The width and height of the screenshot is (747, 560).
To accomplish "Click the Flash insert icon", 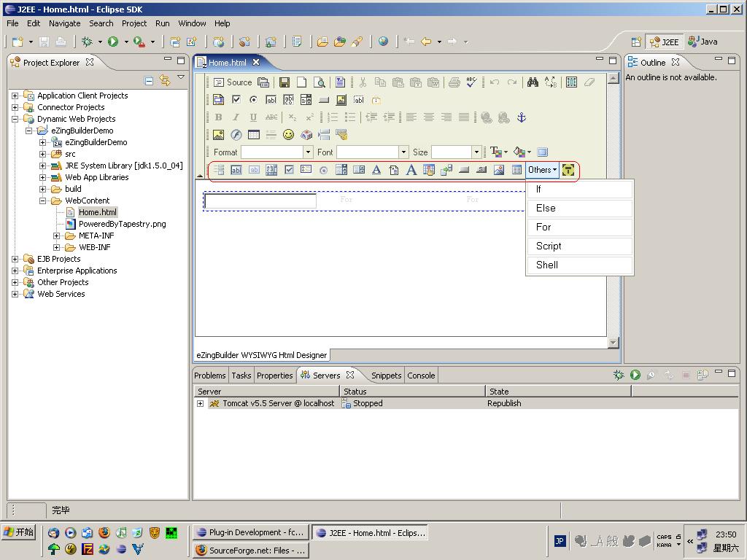I will coord(236,135).
